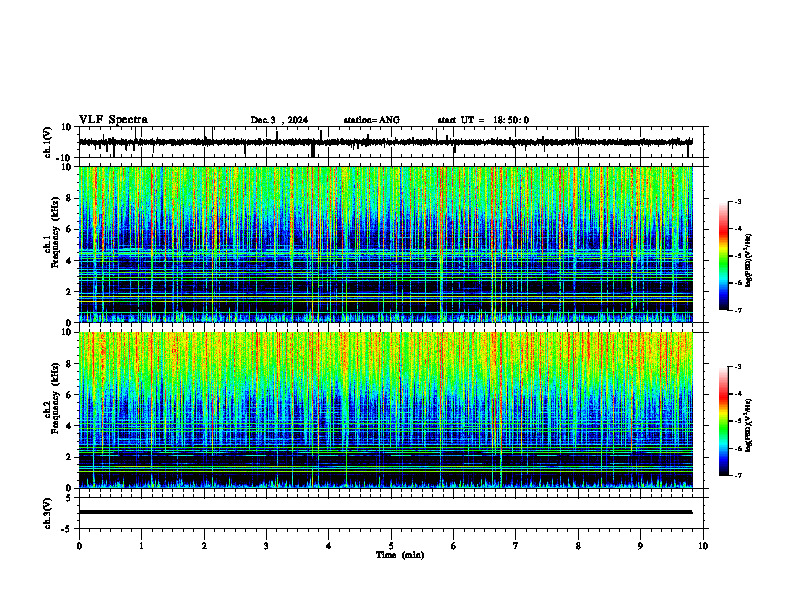Click the "station= ANG" label
This screenshot has height=612, width=792.
coord(372,120)
